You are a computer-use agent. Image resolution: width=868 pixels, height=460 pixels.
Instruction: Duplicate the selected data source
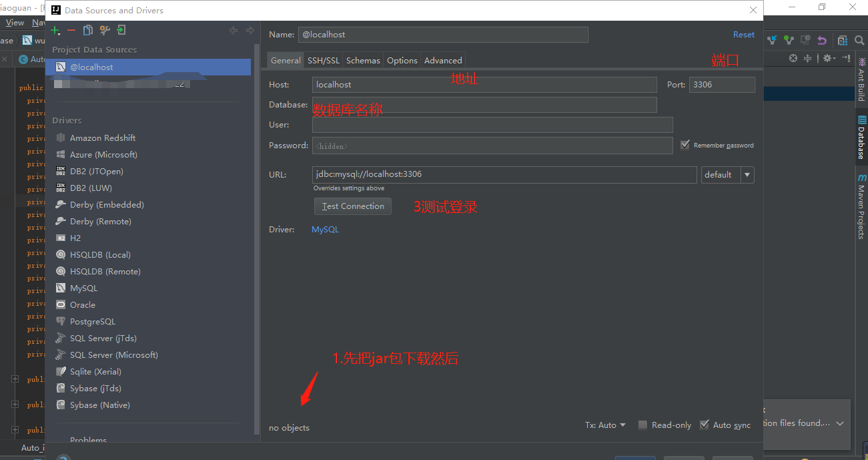pos(87,30)
